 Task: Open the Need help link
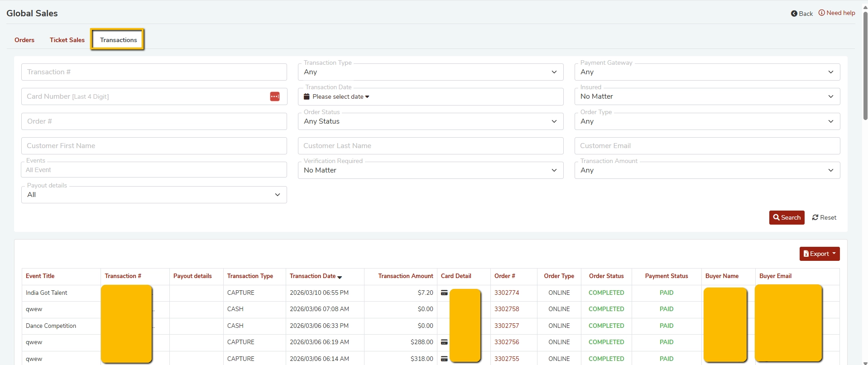click(x=837, y=13)
